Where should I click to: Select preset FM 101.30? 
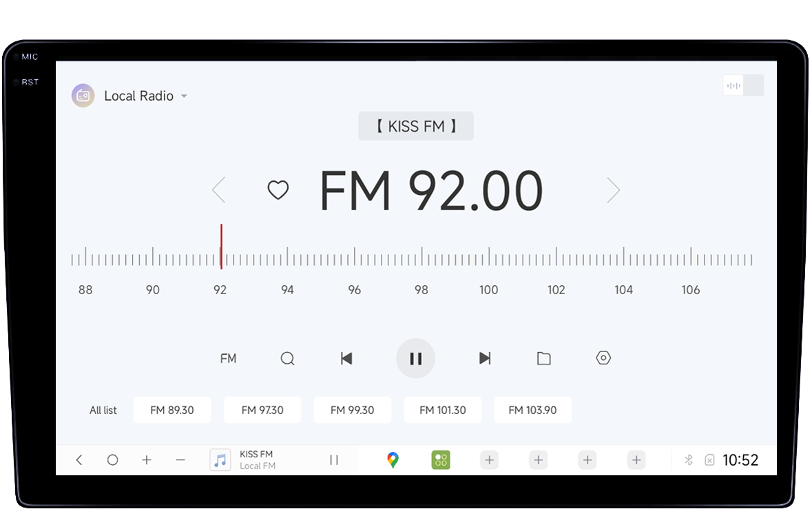coord(443,410)
